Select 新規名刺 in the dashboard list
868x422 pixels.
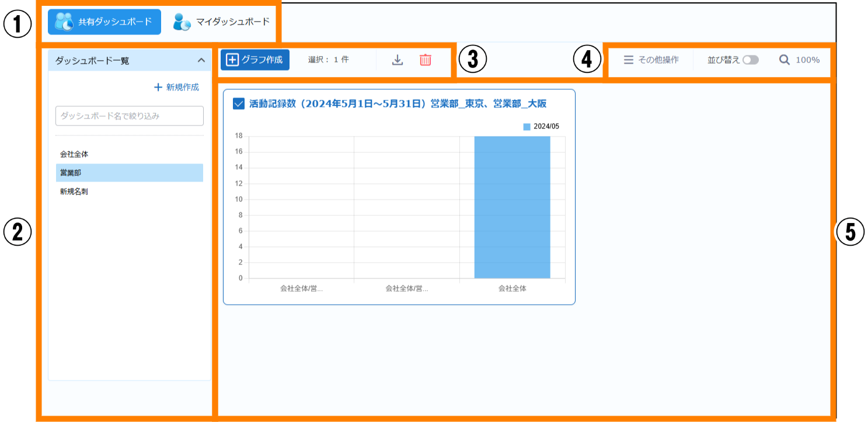pyautogui.click(x=74, y=191)
